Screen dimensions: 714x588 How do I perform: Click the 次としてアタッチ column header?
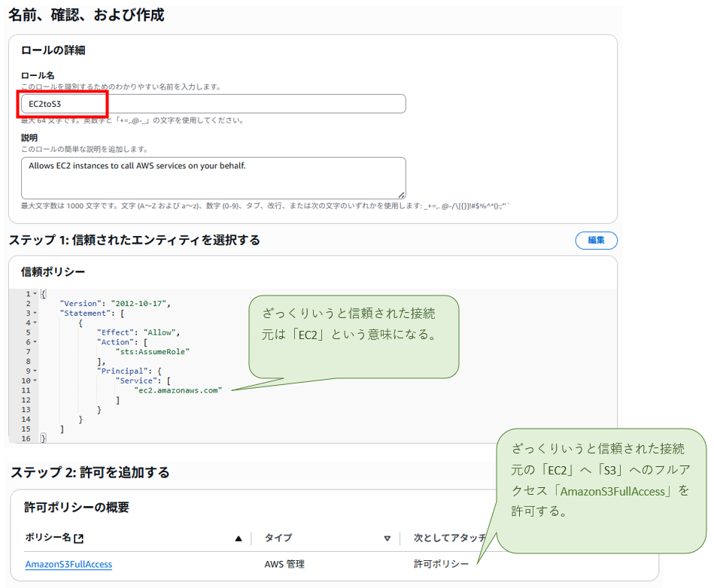(450, 538)
